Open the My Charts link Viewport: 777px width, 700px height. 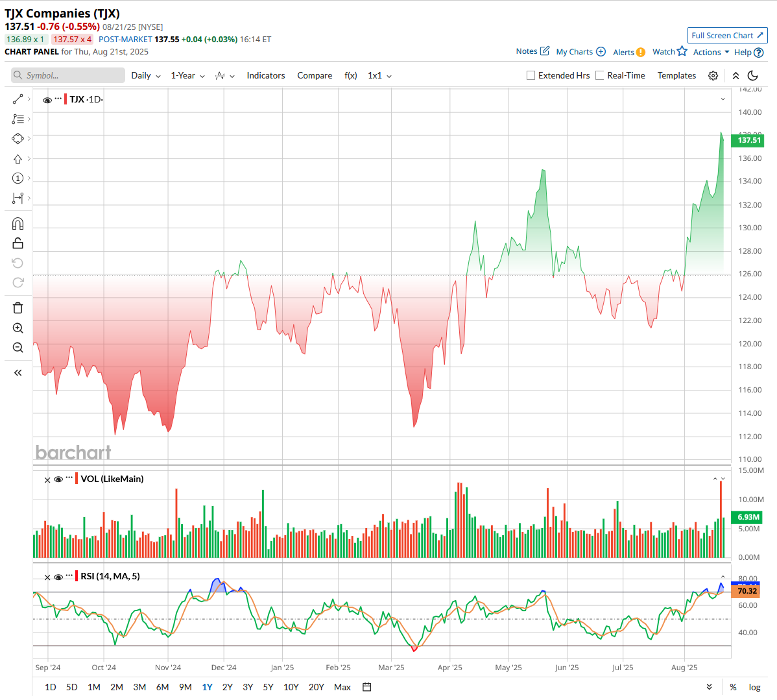point(575,51)
